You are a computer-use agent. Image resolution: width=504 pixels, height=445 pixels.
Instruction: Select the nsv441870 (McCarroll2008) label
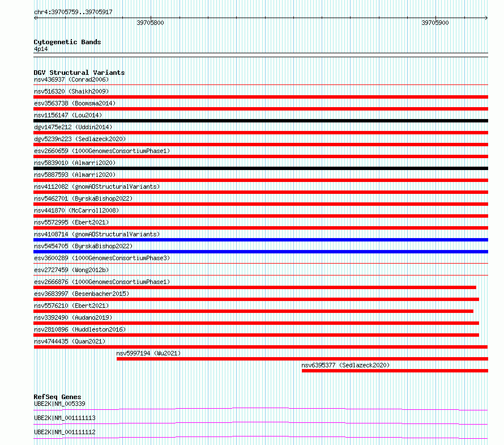click(76, 210)
